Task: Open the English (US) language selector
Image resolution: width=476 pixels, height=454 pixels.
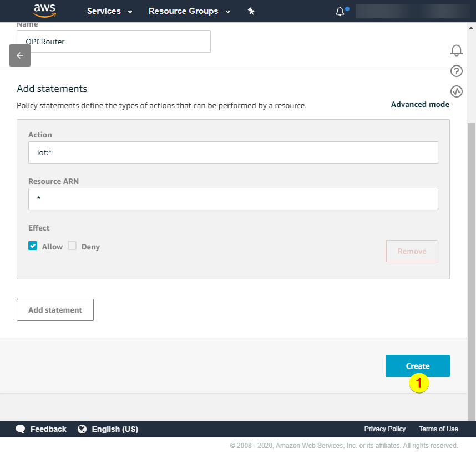Action: [x=115, y=429]
